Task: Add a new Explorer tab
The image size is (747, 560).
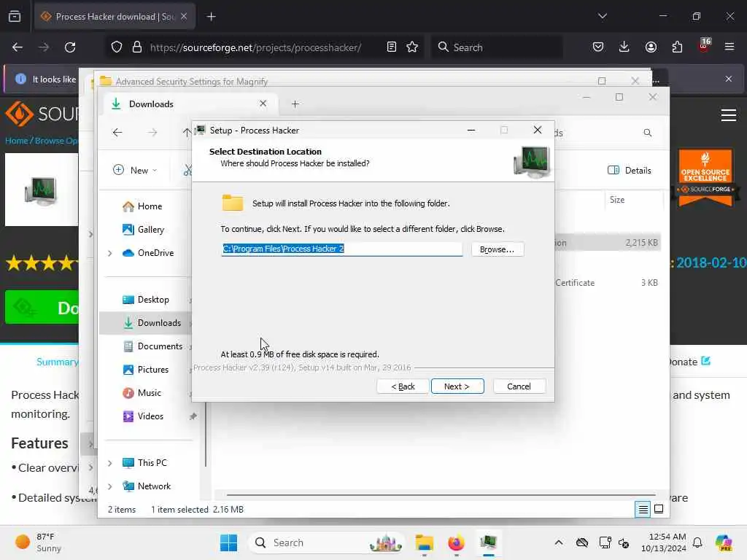Action: point(295,104)
